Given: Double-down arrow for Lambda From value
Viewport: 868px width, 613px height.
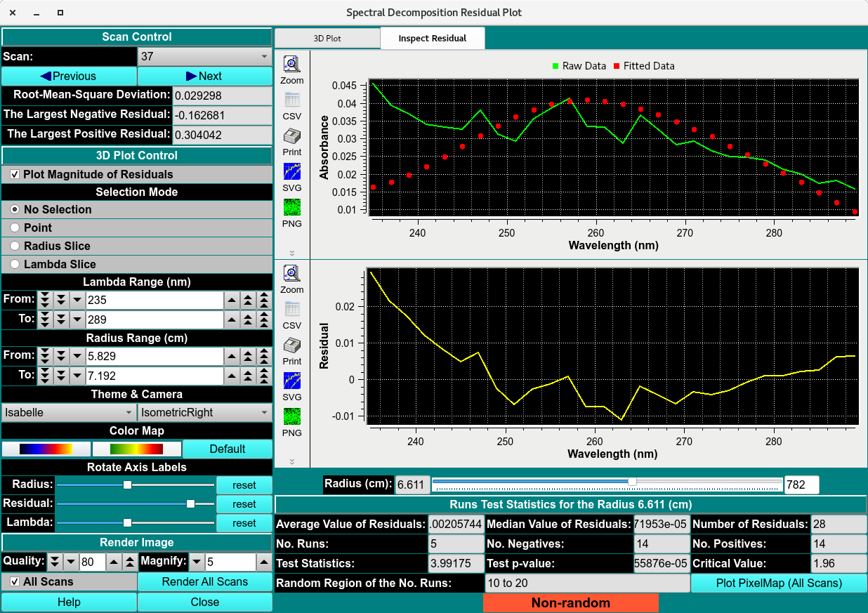Looking at the screenshot, I should coord(61,301).
